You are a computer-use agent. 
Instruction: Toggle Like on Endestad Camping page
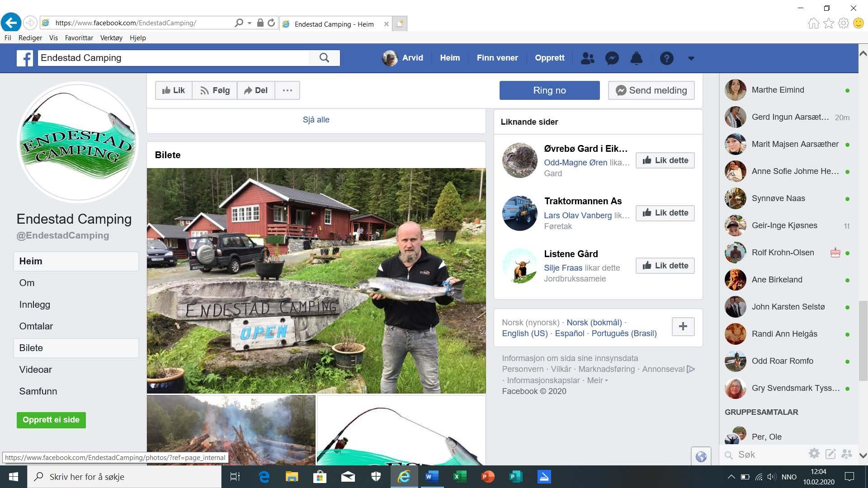tap(174, 90)
